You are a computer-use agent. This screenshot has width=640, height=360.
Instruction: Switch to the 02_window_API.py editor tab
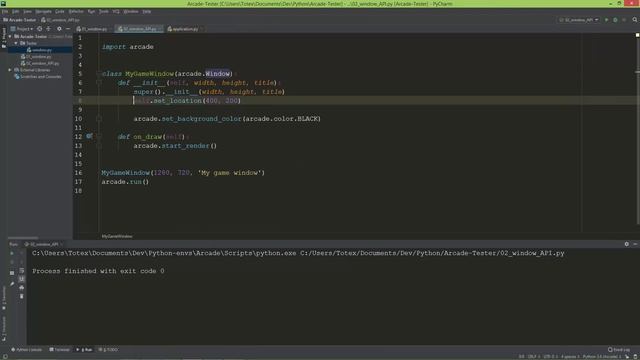click(x=140, y=29)
